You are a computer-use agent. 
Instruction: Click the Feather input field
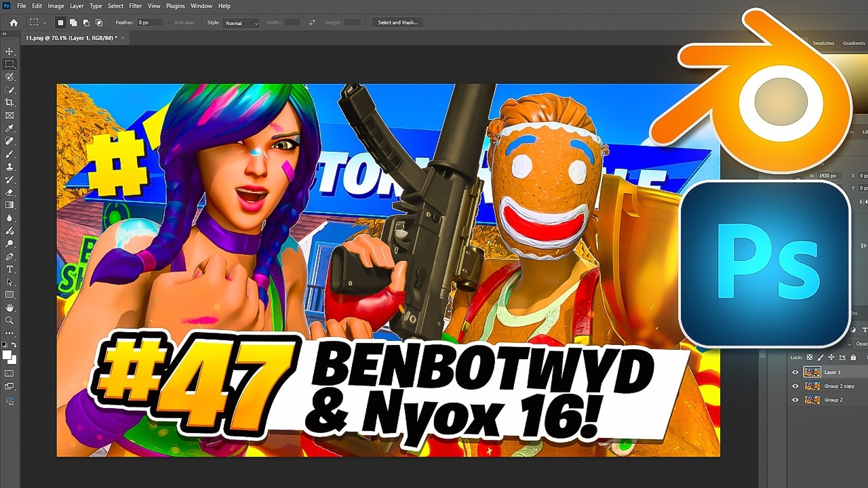point(149,22)
